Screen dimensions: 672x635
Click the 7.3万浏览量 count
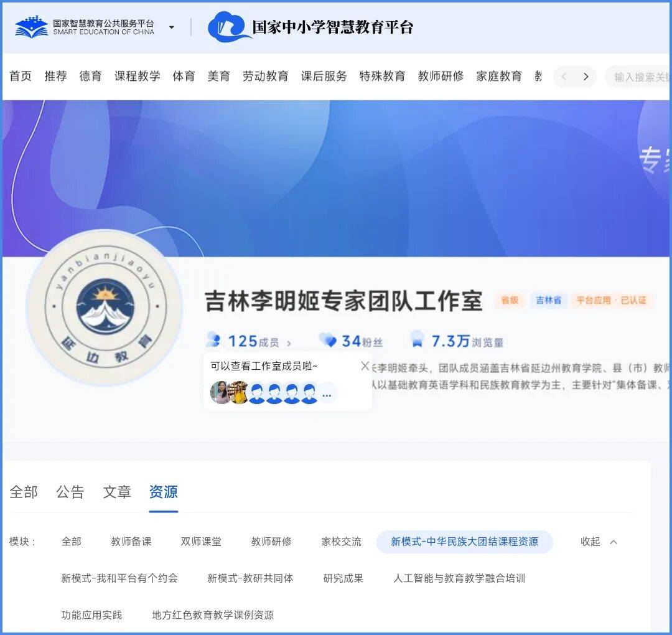tap(467, 342)
